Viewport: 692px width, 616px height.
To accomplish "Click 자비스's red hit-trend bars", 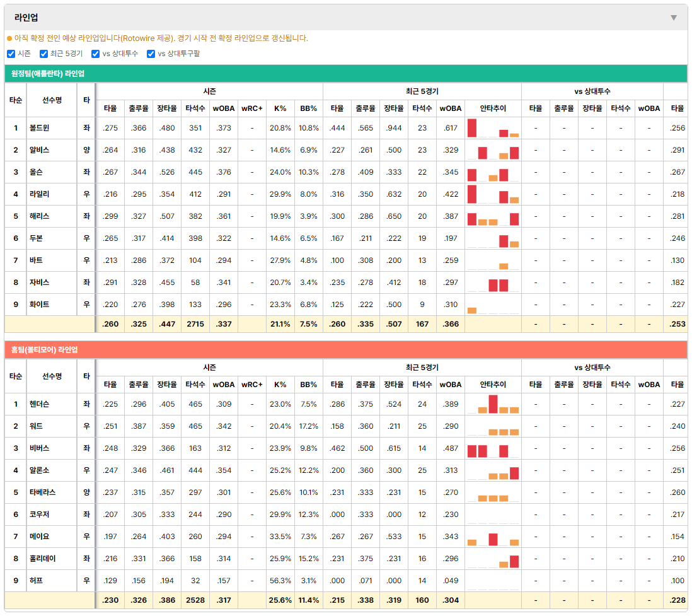I will click(499, 285).
